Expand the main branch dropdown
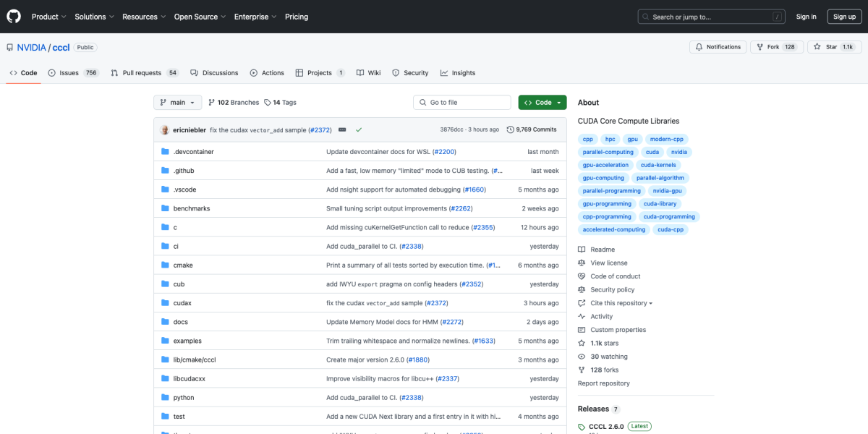Screen dimensions: 868x434 pos(177,103)
